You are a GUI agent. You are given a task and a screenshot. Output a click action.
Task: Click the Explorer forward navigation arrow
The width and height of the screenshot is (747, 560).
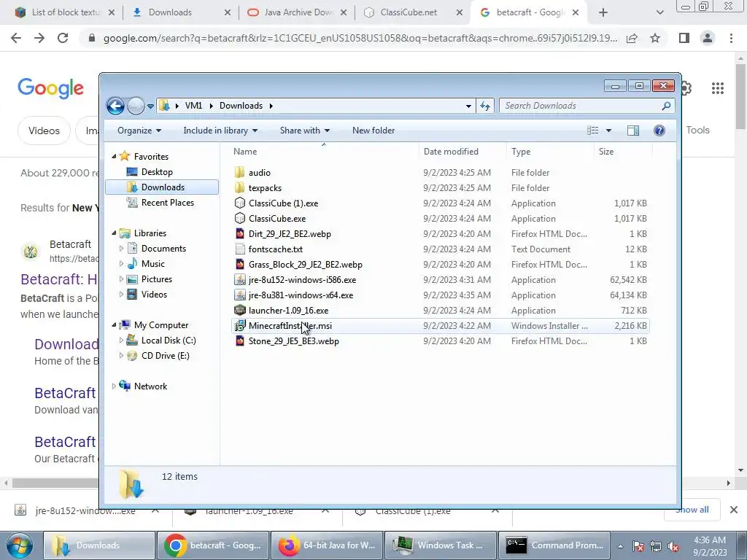pos(136,106)
